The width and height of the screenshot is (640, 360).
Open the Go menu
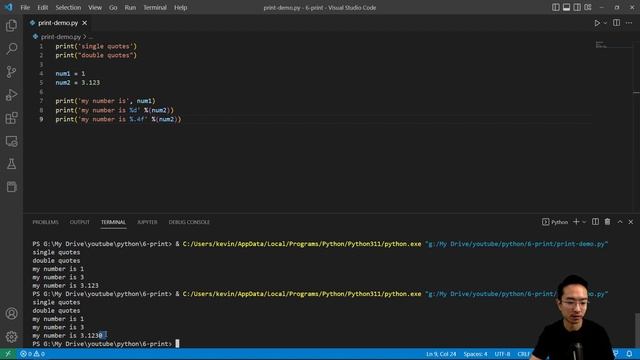tap(113, 7)
